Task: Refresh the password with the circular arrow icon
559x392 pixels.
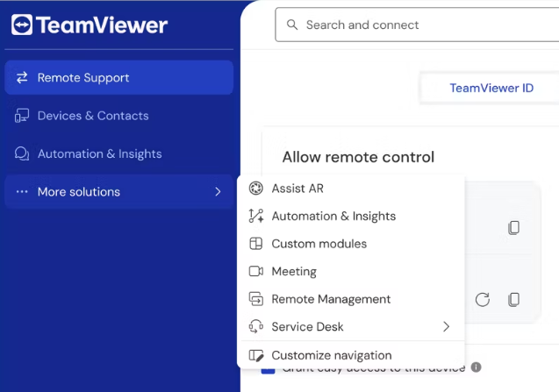Action: (x=483, y=299)
